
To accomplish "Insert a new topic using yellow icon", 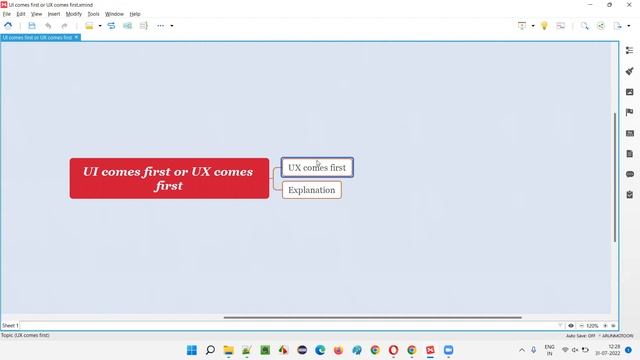I will 89,26.
